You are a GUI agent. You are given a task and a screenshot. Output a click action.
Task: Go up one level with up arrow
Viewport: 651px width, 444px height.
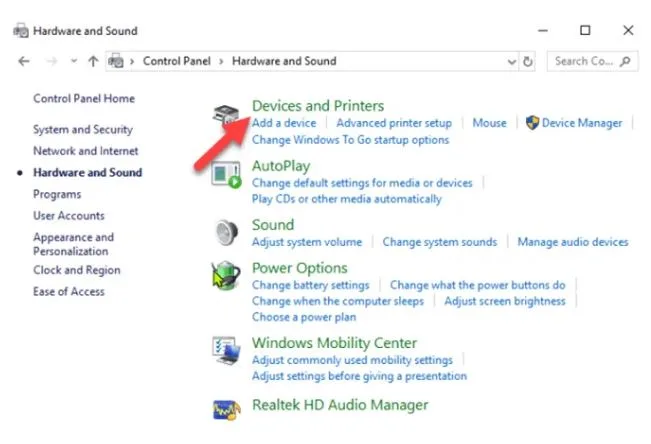(93, 61)
